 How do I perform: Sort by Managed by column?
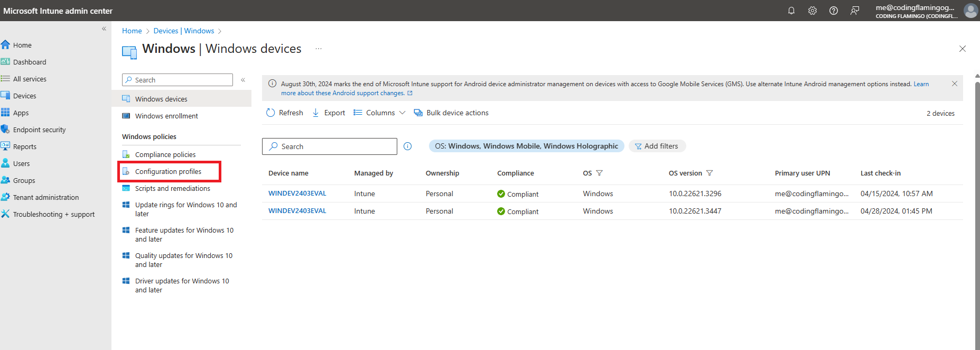point(374,173)
